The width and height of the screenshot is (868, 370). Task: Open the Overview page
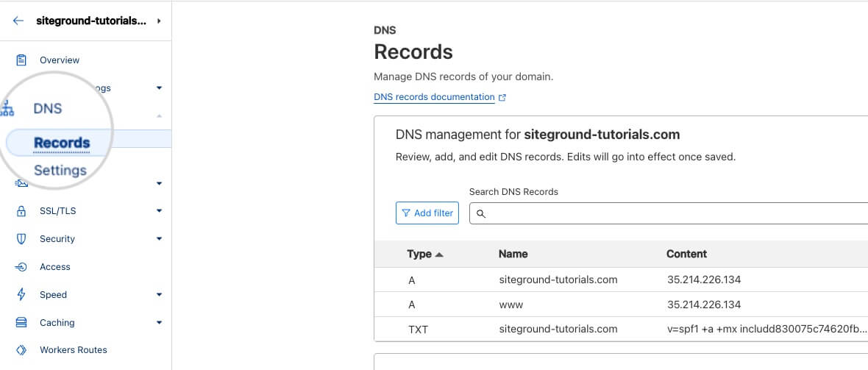tap(60, 60)
